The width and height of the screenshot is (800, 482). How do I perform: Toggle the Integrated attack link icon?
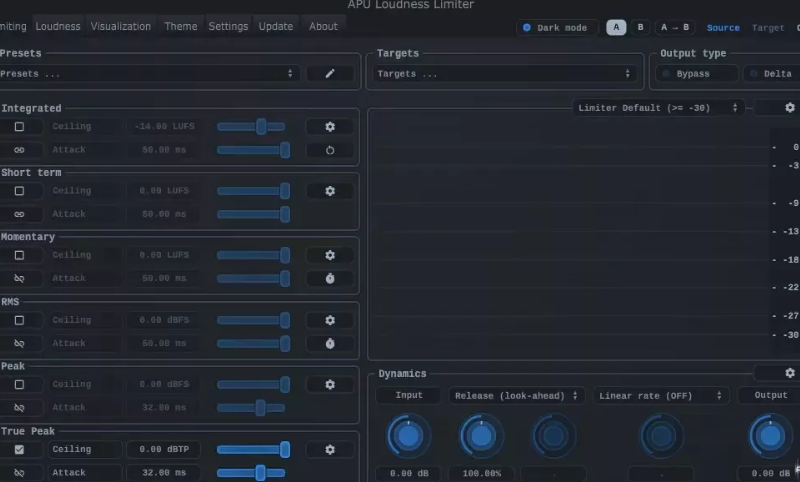click(19, 150)
